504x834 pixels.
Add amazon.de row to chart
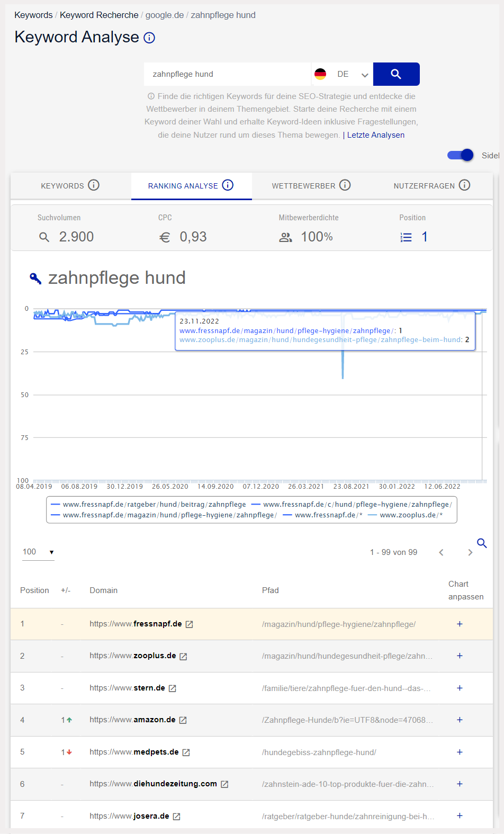tap(460, 720)
